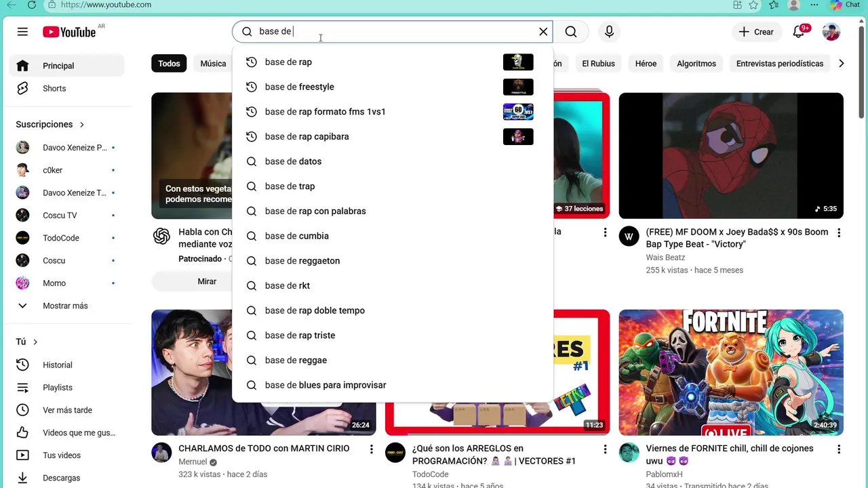Open the Spider-Man MF DOOM video thumbnail
868x488 pixels.
coord(731,155)
